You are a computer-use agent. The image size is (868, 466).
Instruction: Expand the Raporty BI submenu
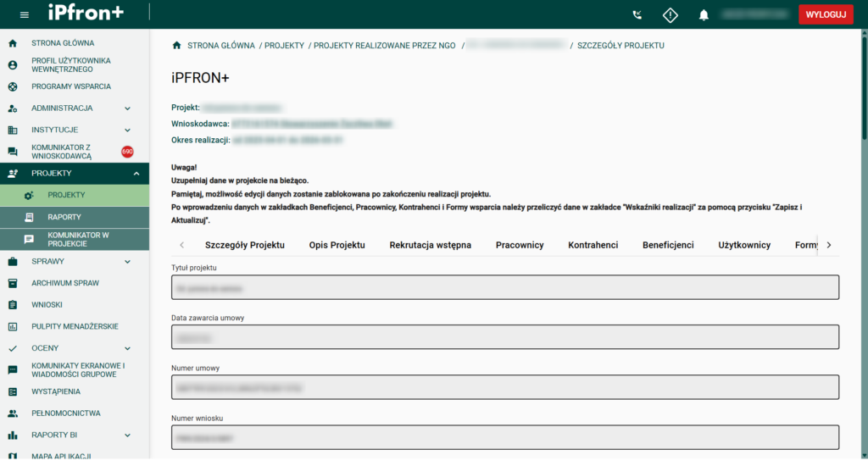pos(127,435)
